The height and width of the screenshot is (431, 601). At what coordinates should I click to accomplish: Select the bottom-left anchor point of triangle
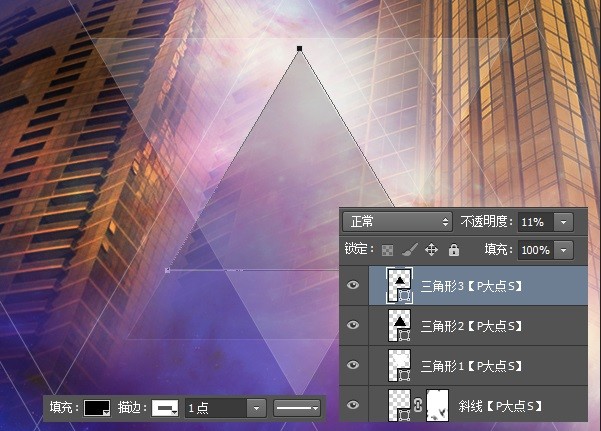coord(167,270)
